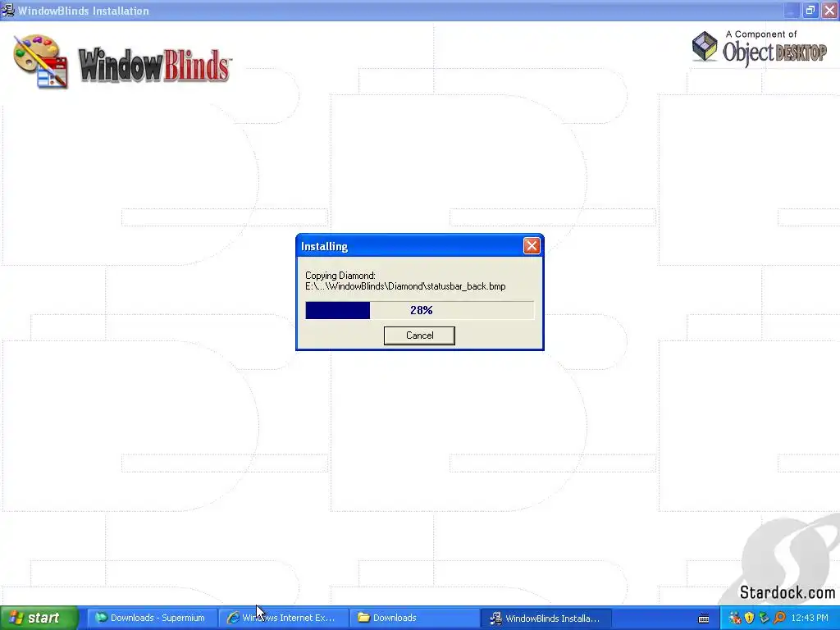Open the Windows Start menu

[x=39, y=618]
